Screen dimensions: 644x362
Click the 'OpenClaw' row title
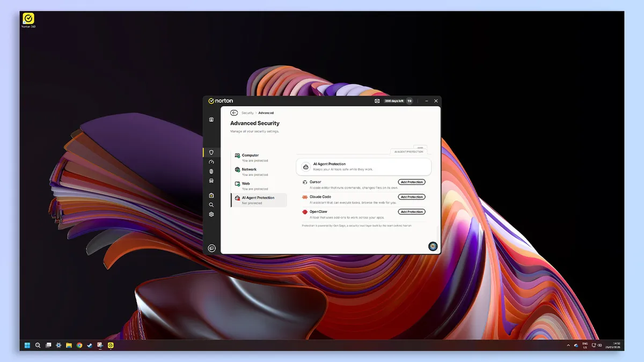[318, 212]
